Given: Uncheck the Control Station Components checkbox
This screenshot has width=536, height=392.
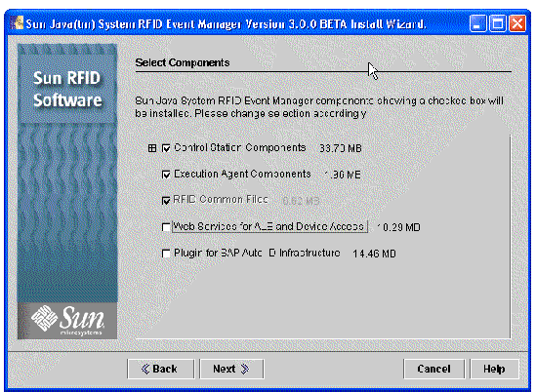Looking at the screenshot, I should [x=166, y=148].
